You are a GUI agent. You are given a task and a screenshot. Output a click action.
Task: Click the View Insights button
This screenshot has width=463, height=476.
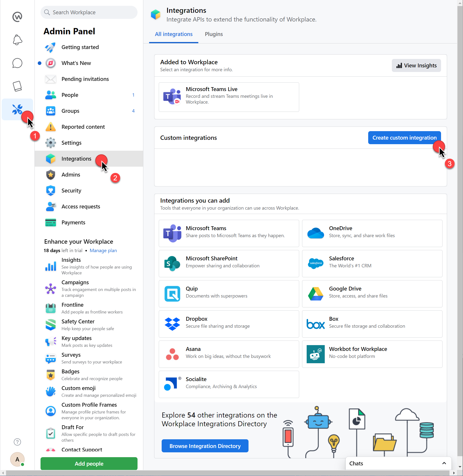[416, 65]
